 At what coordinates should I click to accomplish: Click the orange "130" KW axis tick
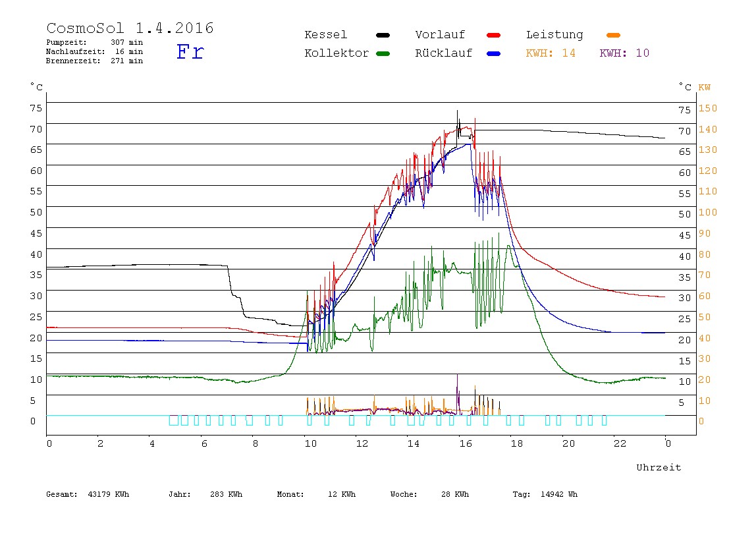(708, 150)
